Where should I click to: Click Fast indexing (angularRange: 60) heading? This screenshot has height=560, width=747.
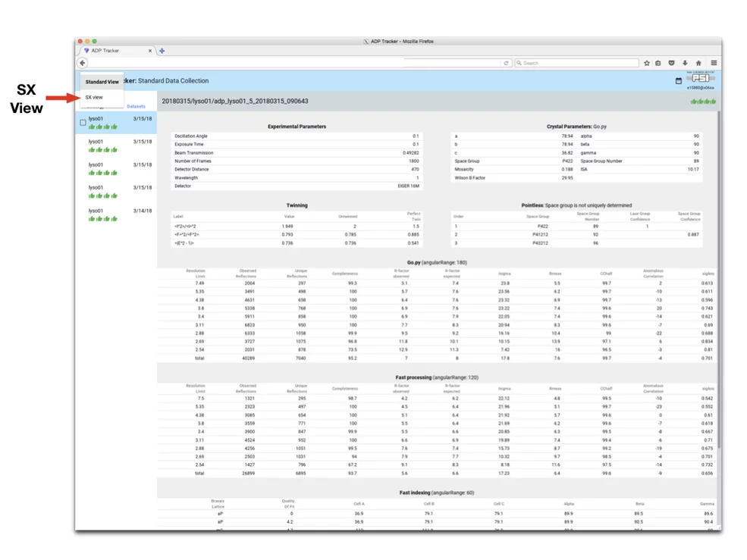437,493
